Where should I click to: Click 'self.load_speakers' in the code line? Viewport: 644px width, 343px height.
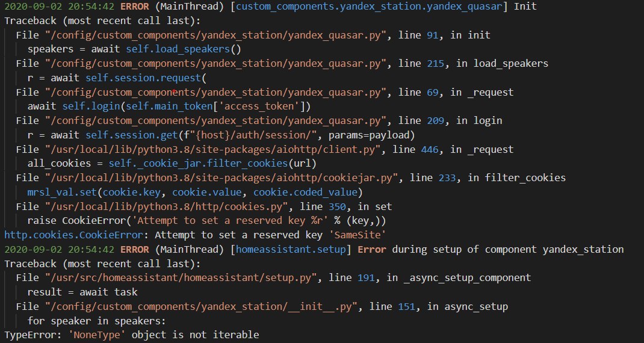pyautogui.click(x=178, y=49)
